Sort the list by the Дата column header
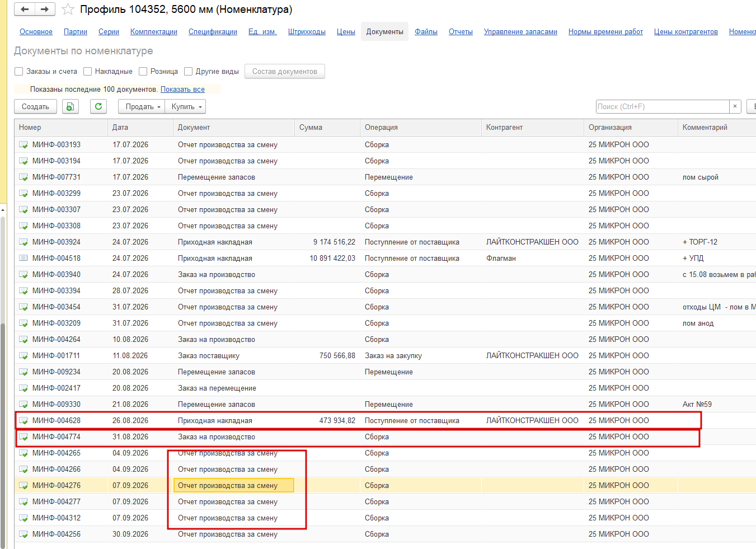 point(140,127)
